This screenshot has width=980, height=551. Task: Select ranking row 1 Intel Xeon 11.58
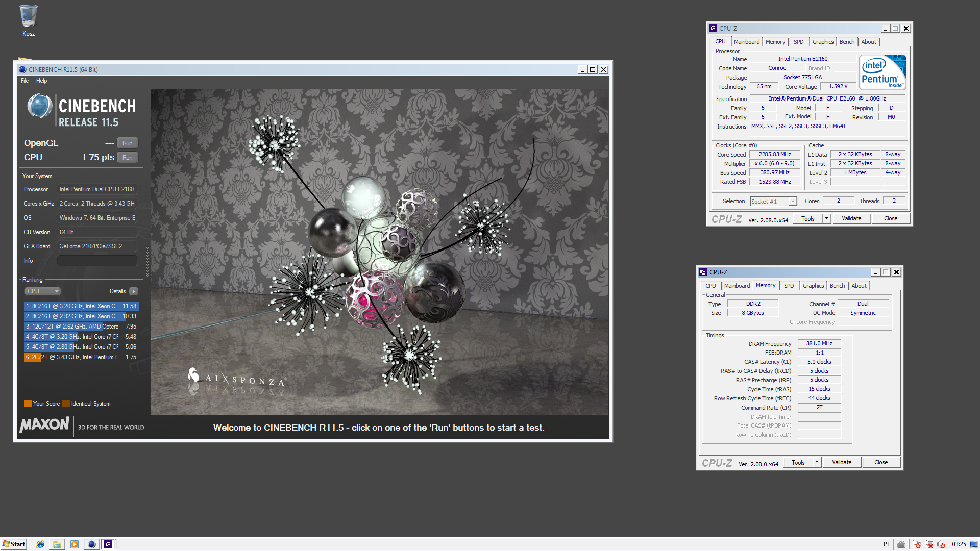pyautogui.click(x=81, y=306)
